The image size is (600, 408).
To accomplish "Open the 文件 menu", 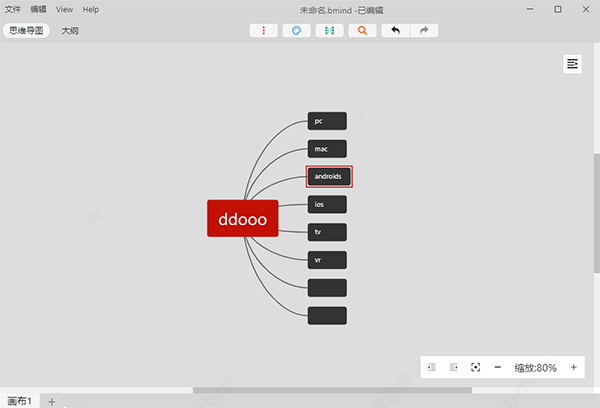I will click(13, 9).
